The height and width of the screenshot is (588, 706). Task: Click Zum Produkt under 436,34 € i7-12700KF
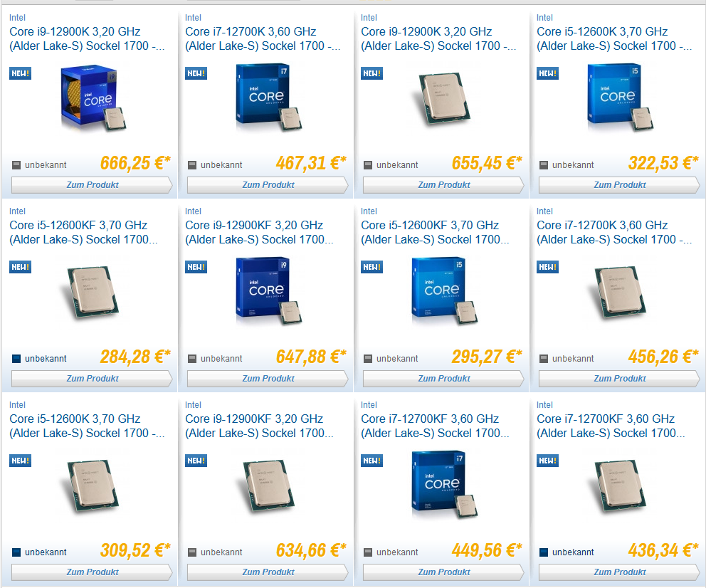click(x=619, y=572)
